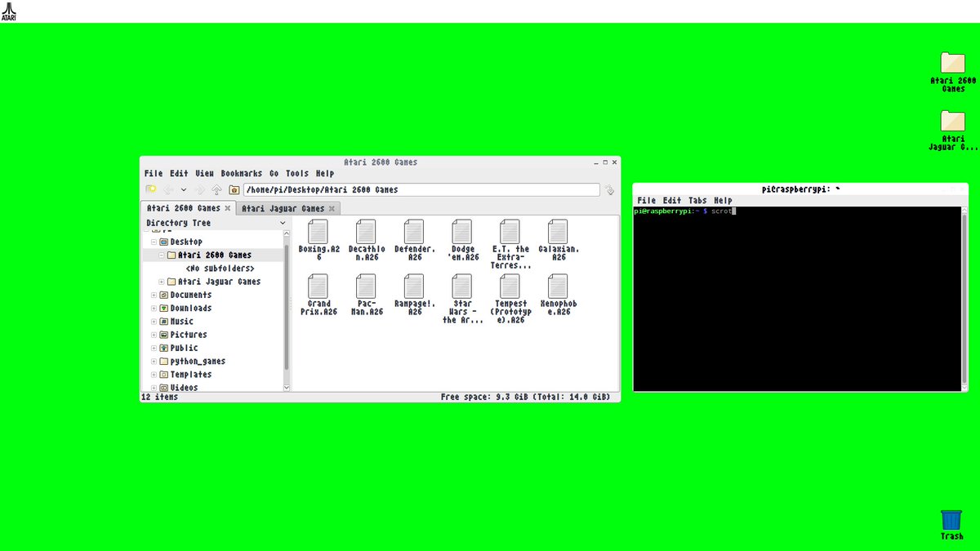Open the File menu in file manager
This screenshot has height=551, width=980.
click(x=154, y=173)
